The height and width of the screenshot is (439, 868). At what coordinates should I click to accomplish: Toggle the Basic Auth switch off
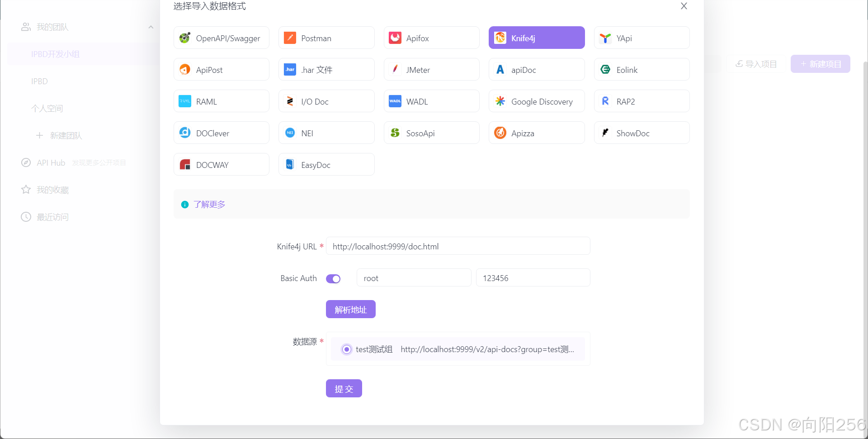[x=333, y=279]
